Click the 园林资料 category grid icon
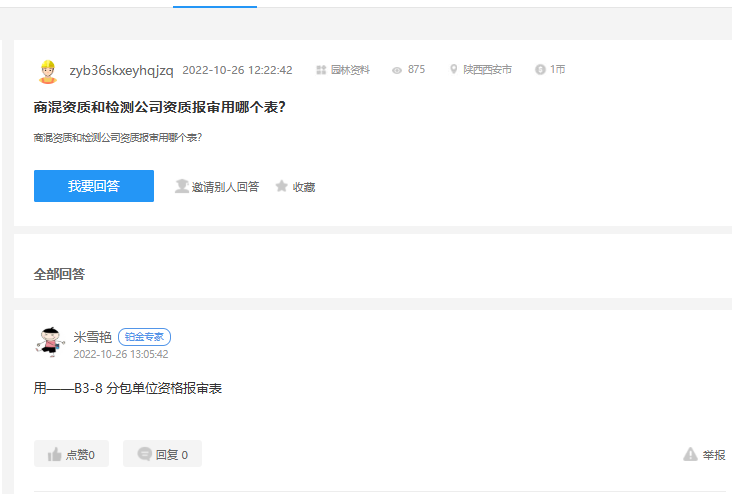The image size is (732, 494). 321,70
